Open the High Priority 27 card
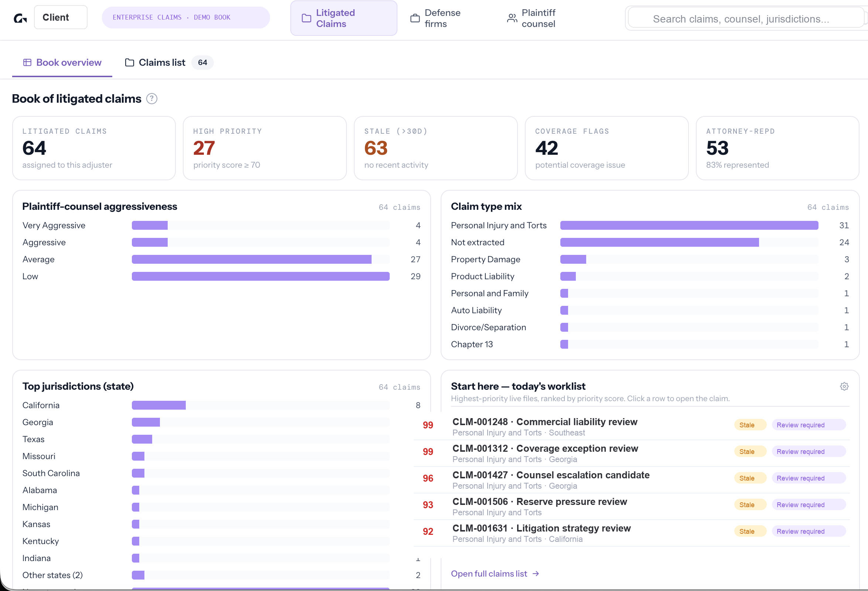 [x=265, y=148]
